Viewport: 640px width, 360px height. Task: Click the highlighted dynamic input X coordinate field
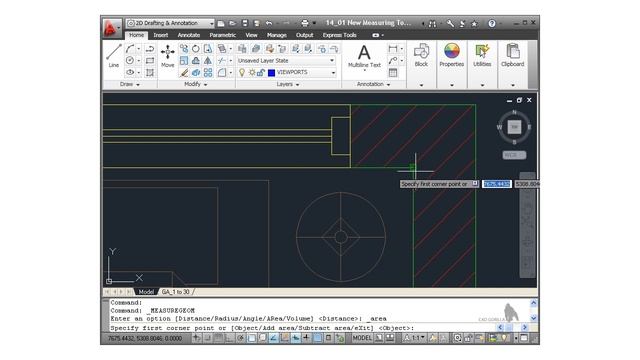[x=497, y=184]
